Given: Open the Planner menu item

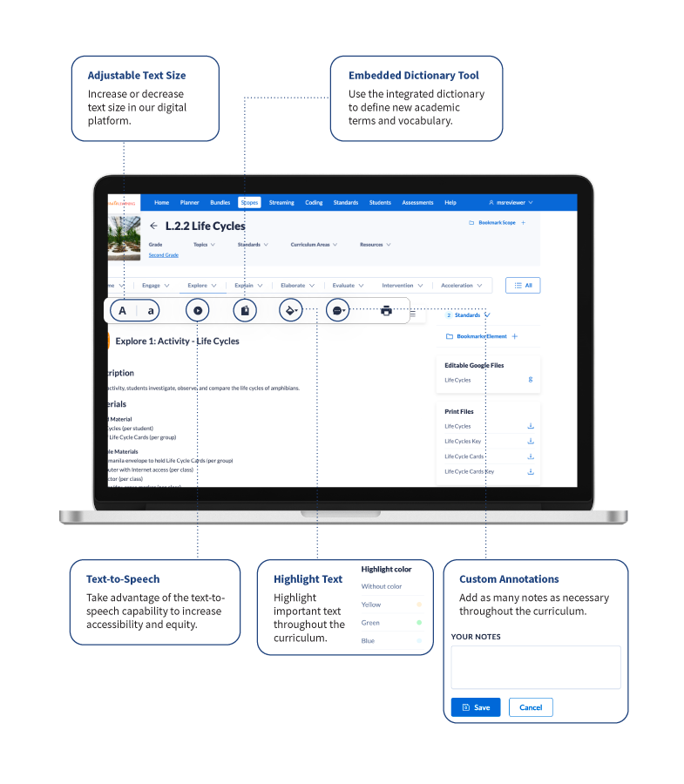Looking at the screenshot, I should pos(189,202).
